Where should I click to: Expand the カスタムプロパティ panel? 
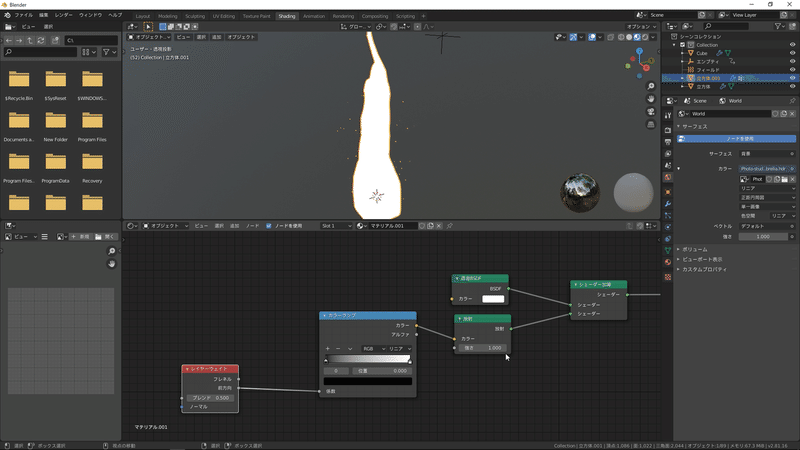[704, 269]
